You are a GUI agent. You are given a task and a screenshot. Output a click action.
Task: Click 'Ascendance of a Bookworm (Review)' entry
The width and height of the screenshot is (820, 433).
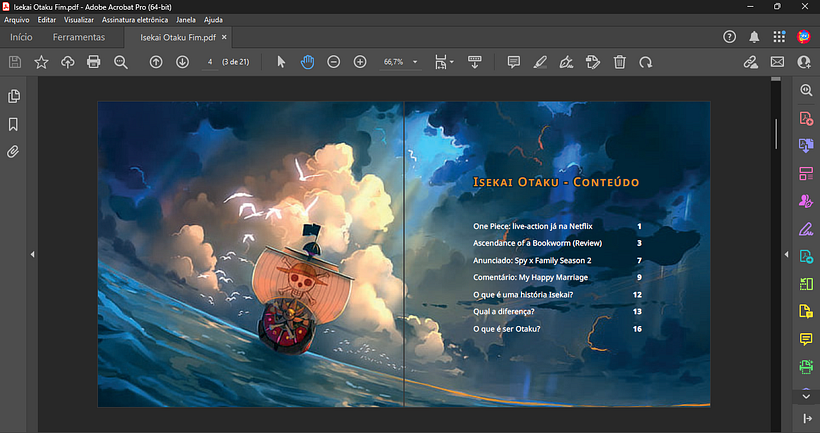[x=537, y=243]
